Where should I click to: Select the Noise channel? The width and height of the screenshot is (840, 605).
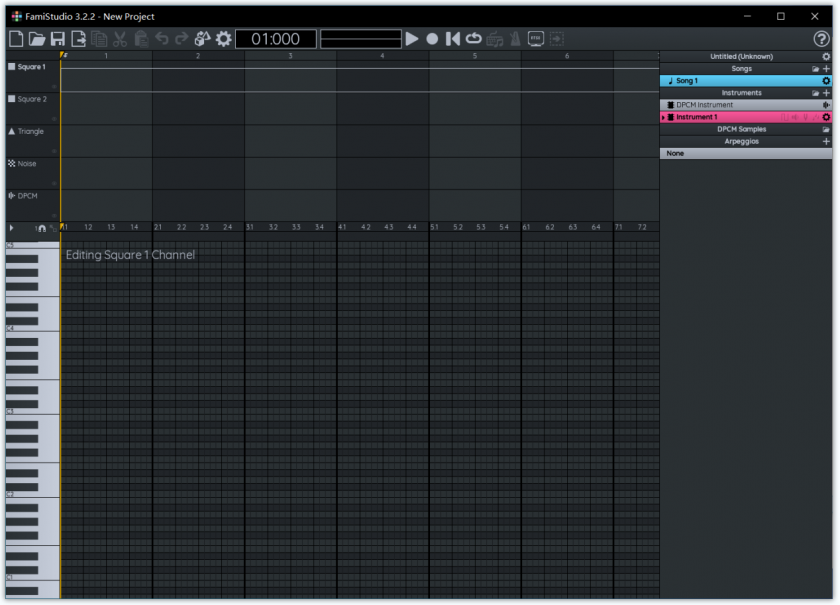(x=27, y=163)
